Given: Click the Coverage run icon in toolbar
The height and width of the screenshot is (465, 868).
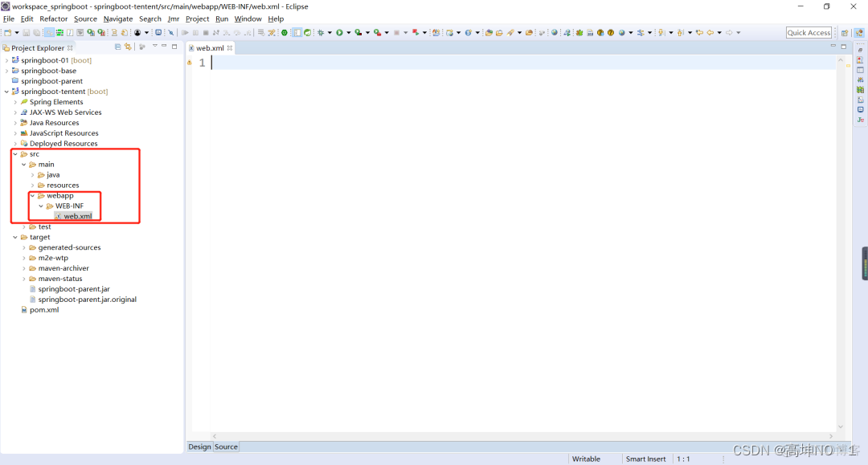Looking at the screenshot, I should [358, 33].
